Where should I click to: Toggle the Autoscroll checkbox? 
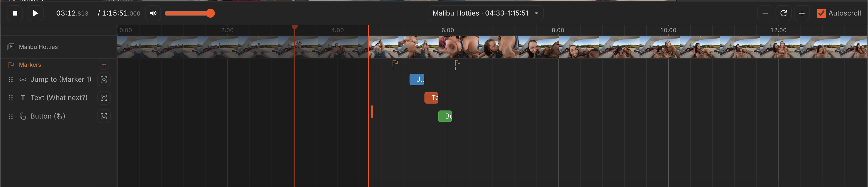click(821, 13)
